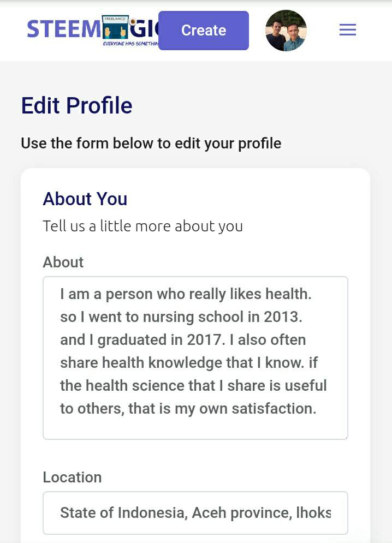Click the freelance laptop icon in logo
The image size is (392, 543).
115,27
